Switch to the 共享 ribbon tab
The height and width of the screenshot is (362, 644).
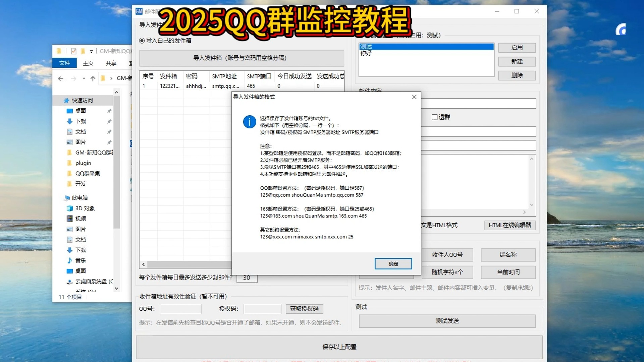(111, 63)
